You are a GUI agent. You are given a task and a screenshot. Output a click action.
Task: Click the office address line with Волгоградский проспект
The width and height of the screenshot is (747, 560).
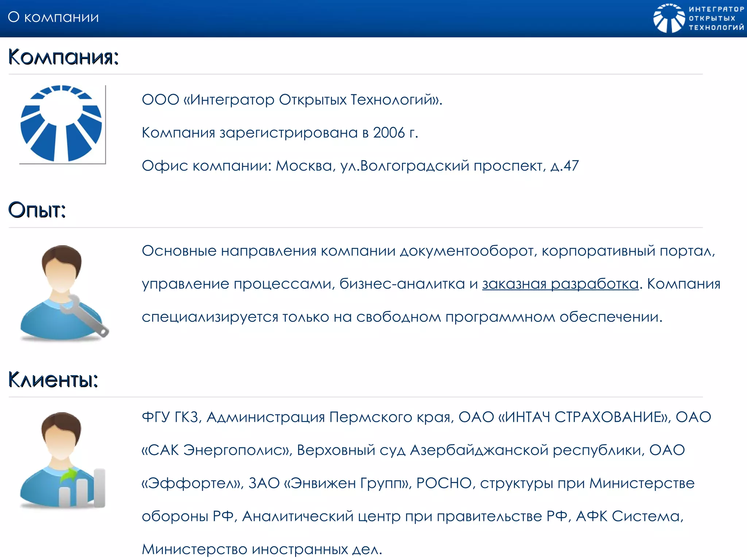(x=360, y=166)
